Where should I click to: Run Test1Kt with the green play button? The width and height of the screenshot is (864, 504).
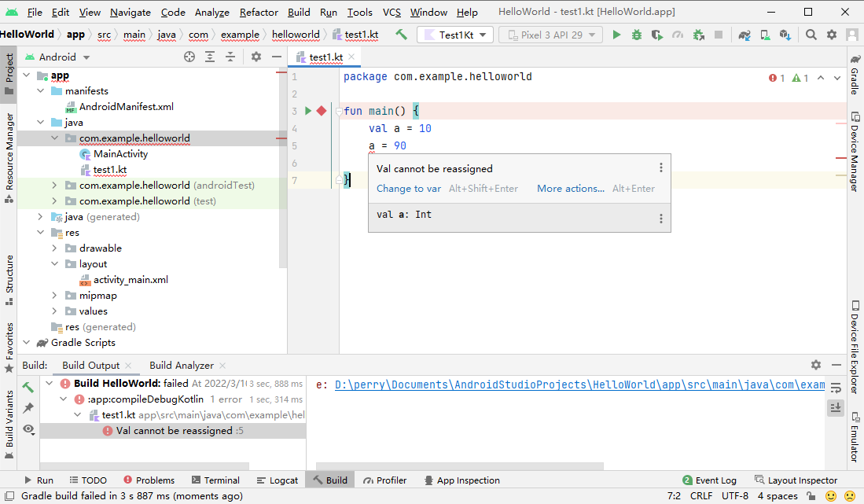click(x=616, y=35)
